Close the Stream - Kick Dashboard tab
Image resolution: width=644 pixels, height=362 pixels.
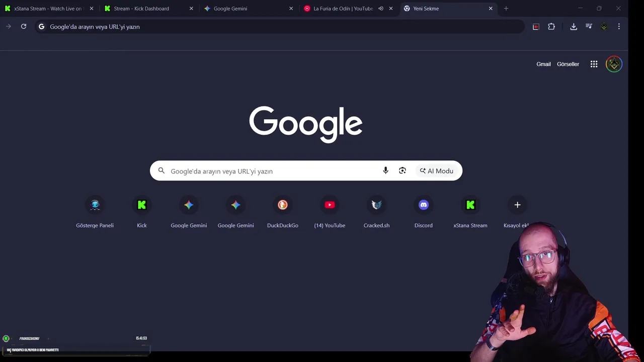(x=191, y=9)
